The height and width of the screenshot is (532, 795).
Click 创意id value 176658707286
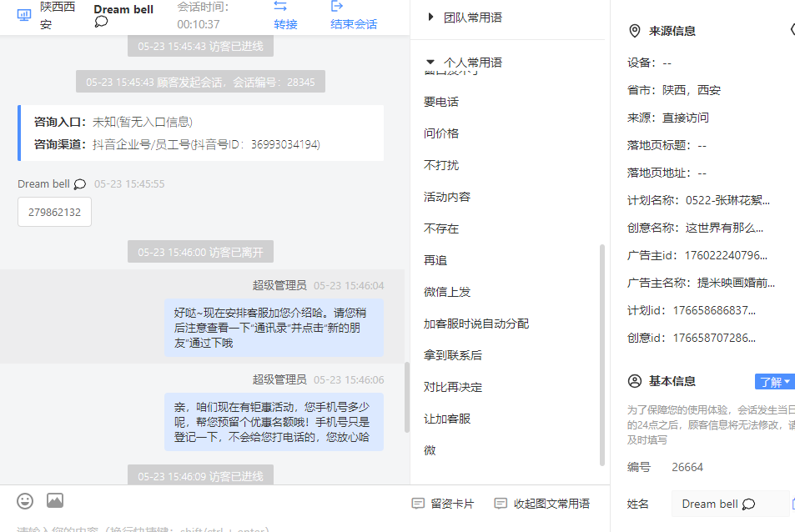pos(714,338)
